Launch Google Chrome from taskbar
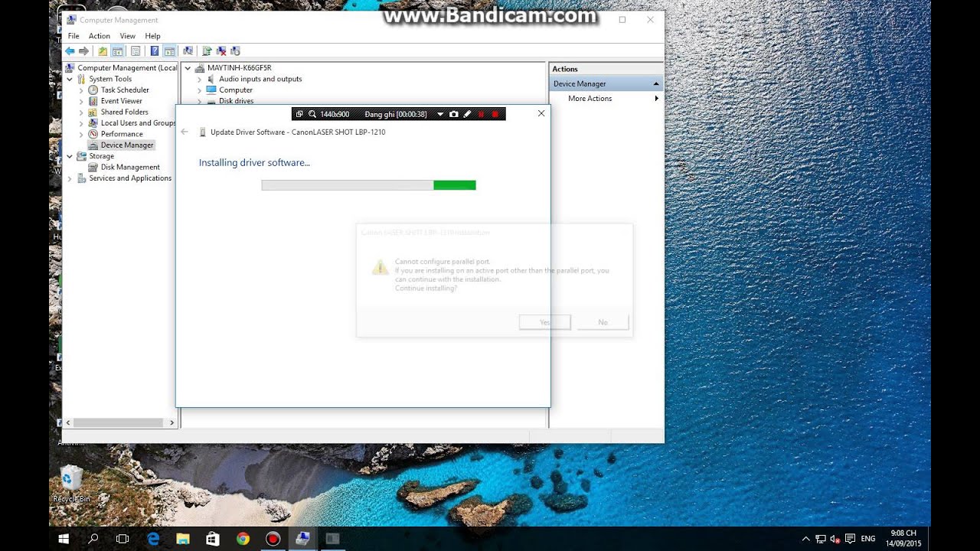980x551 pixels. [x=243, y=539]
